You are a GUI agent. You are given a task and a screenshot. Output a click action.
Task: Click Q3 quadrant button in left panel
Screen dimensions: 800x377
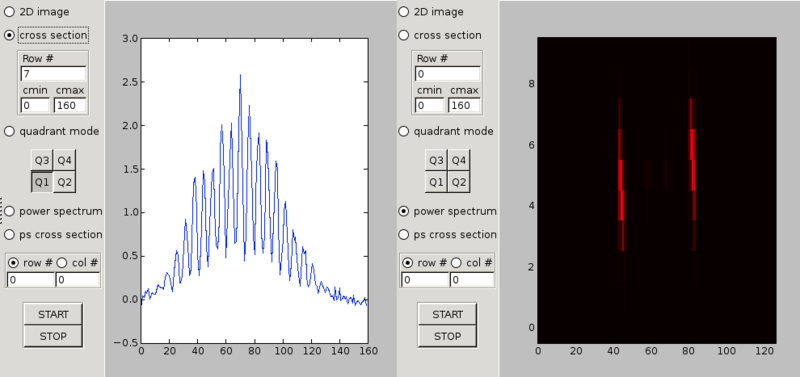coord(42,161)
